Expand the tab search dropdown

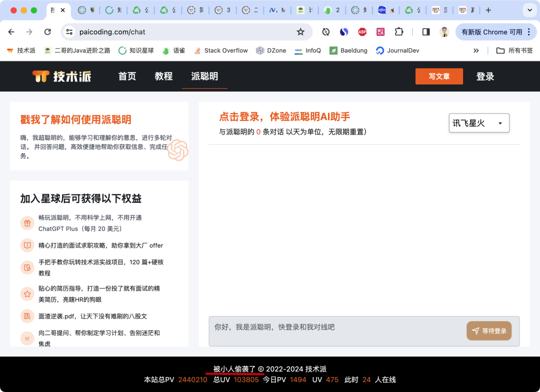tap(529, 10)
